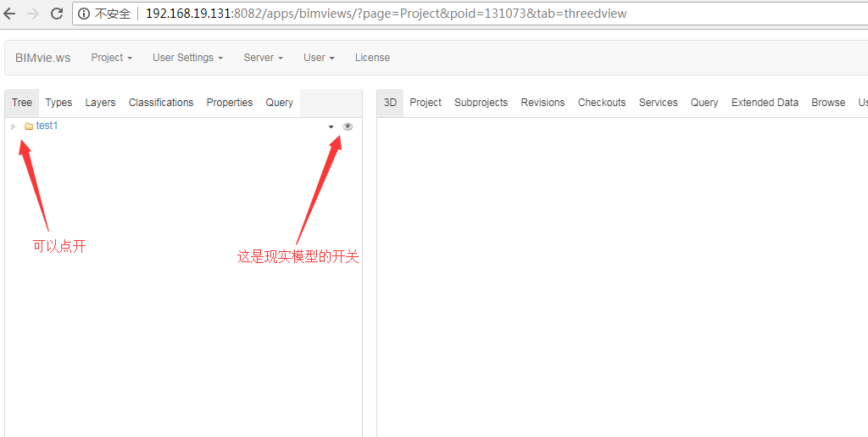Select the test1 project in tree
This screenshot has height=437, width=868.
click(47, 126)
